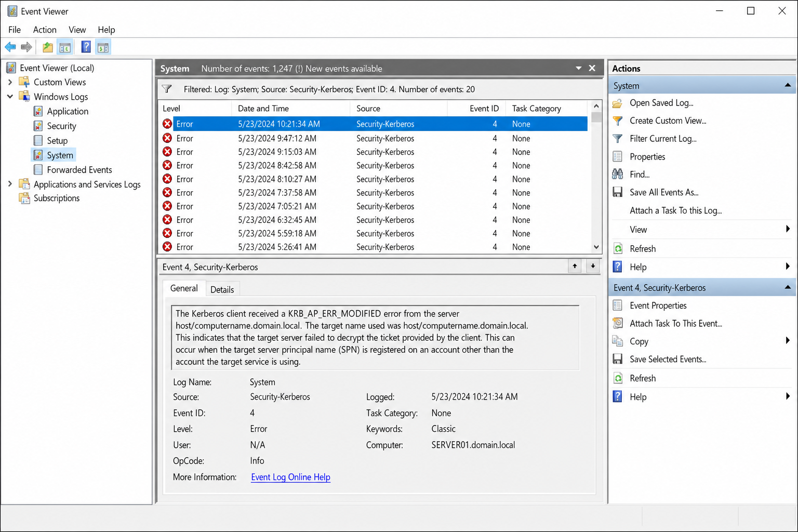
Task: Select the General tab
Action: tap(184, 288)
